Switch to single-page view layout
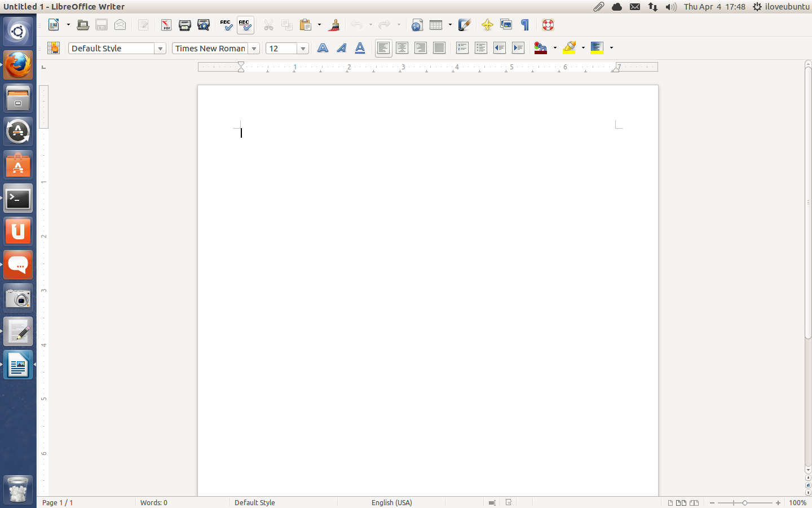 [x=670, y=502]
